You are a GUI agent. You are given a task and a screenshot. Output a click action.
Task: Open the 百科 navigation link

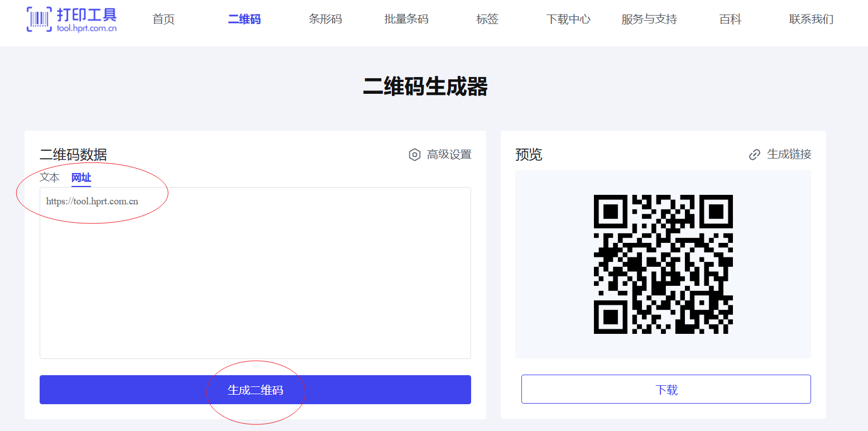pyautogui.click(x=730, y=19)
